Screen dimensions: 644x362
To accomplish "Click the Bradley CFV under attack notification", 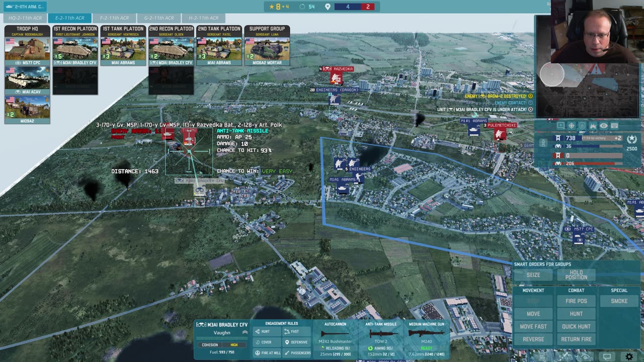I will [x=485, y=110].
